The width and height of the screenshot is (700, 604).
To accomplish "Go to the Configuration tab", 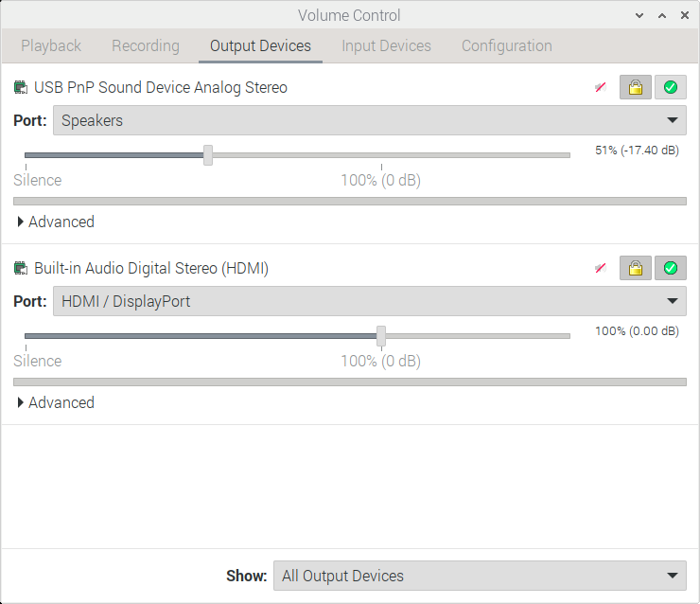I will tap(507, 45).
